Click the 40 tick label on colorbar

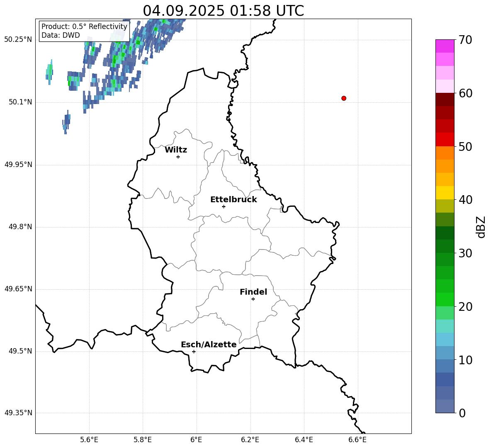[x=465, y=200]
